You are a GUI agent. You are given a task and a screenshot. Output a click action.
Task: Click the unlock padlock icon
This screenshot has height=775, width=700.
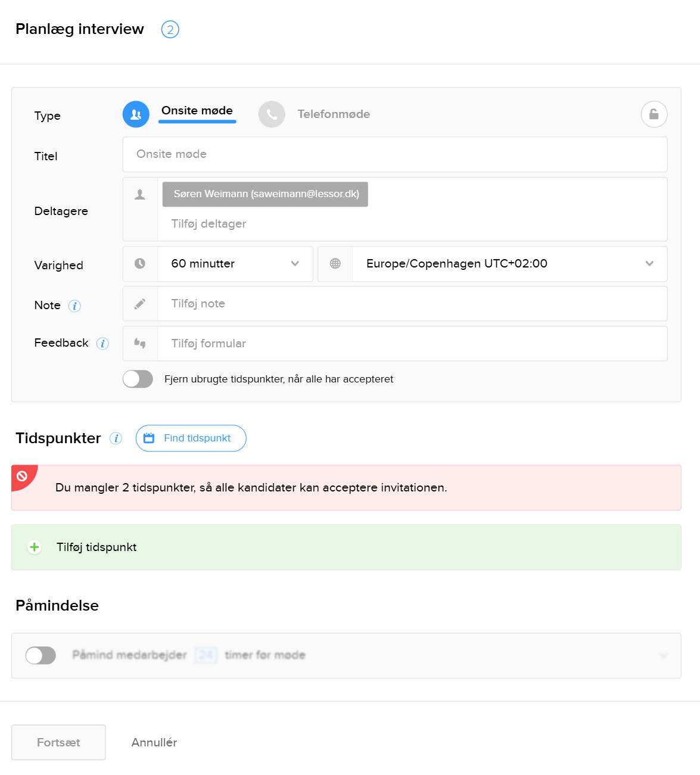tap(654, 114)
